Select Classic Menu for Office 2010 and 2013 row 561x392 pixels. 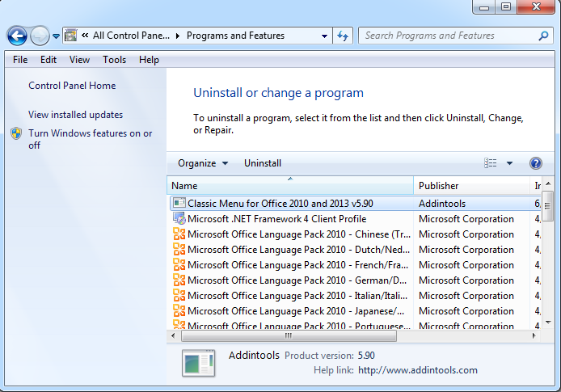click(356, 204)
